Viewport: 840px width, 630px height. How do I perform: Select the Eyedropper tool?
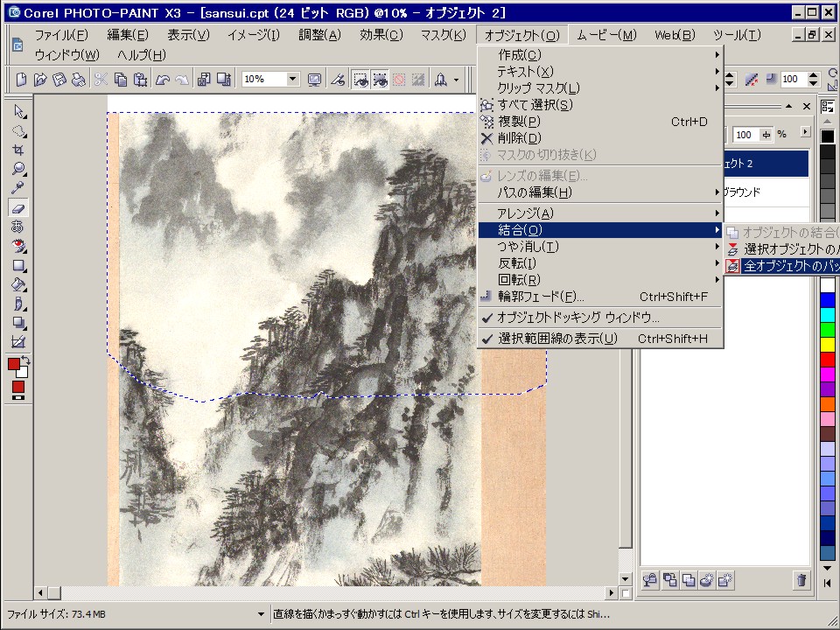(18, 189)
